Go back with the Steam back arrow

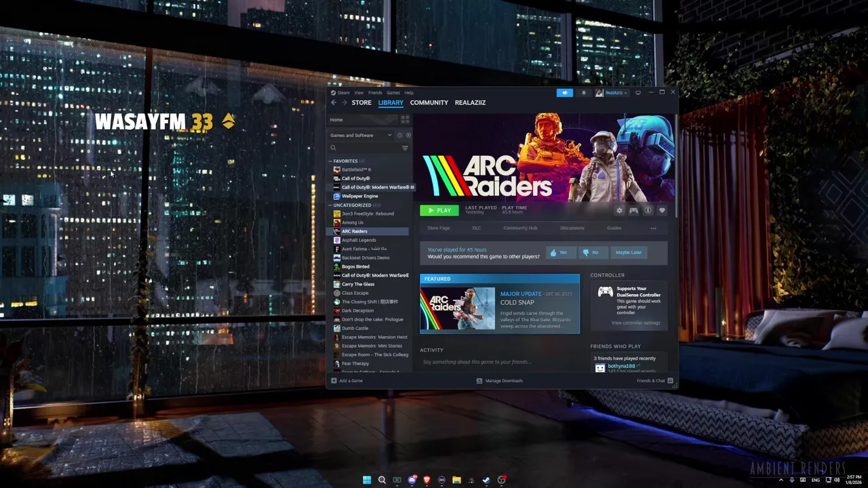[x=333, y=102]
